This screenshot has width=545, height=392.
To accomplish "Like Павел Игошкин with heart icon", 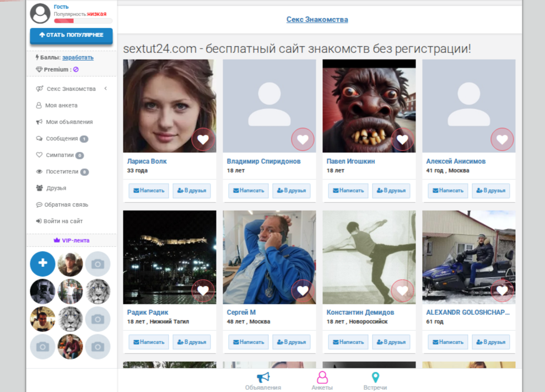I will (402, 139).
